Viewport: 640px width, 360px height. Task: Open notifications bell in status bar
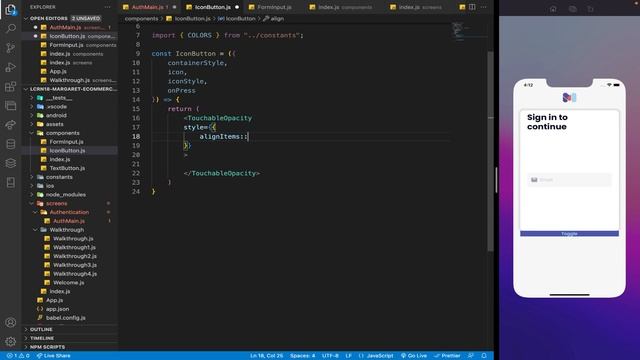click(484, 356)
